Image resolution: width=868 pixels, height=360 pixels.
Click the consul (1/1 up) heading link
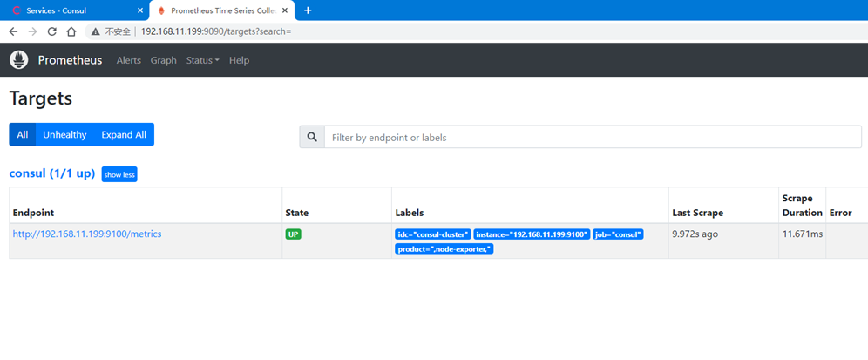pos(52,173)
